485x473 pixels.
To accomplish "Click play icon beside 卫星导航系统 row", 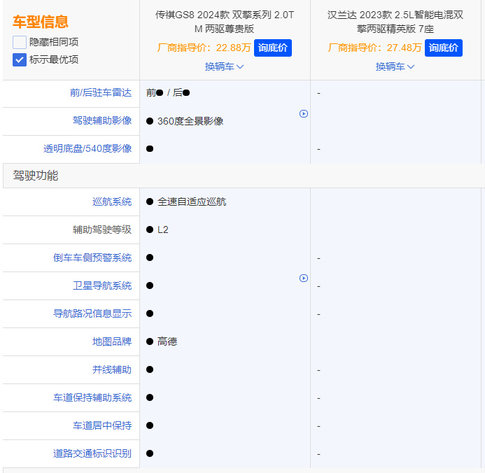I will point(303,278).
